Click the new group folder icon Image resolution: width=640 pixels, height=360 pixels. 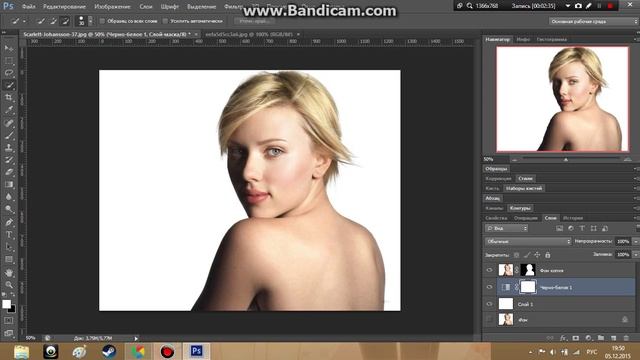point(601,338)
